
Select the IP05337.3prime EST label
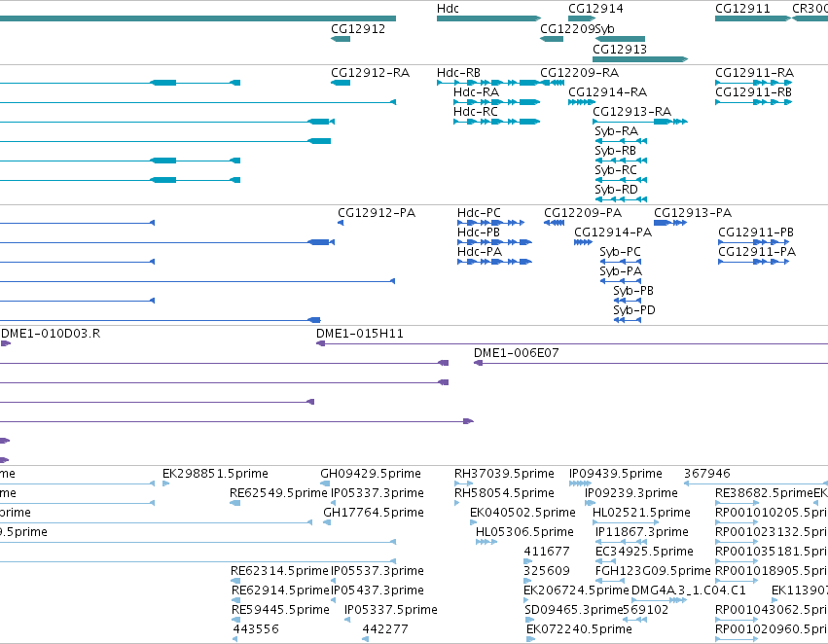point(378,493)
